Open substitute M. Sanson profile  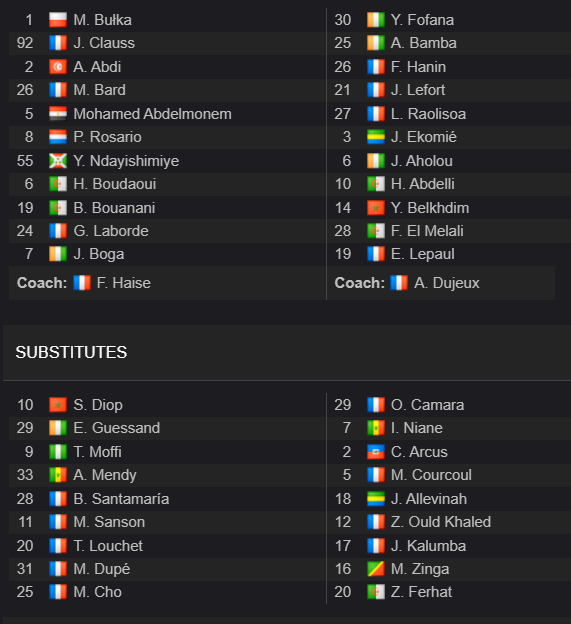(109, 522)
